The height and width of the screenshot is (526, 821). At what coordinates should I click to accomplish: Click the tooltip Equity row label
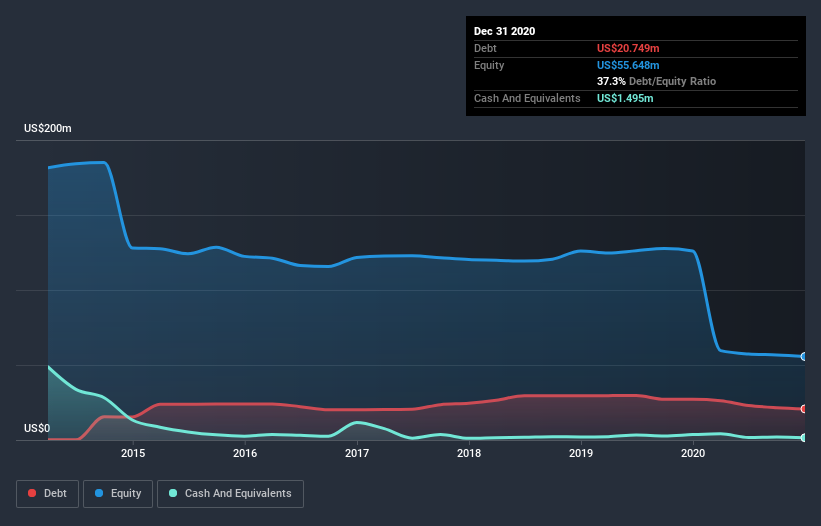coord(489,65)
